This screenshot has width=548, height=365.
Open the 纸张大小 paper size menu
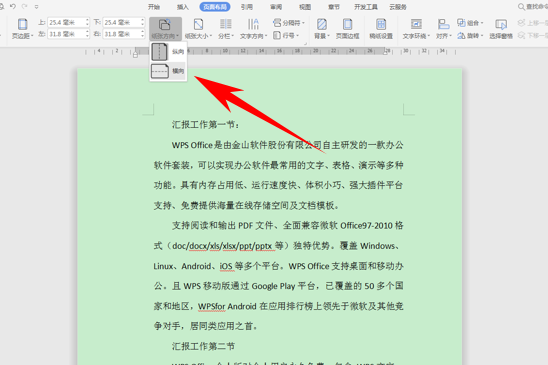[198, 29]
